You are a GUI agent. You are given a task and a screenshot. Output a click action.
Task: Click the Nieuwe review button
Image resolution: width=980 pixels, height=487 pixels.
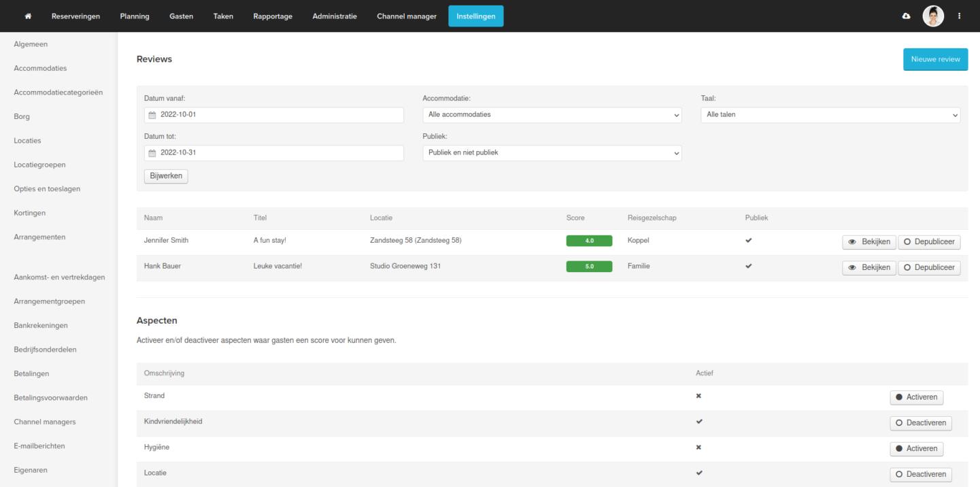point(935,59)
